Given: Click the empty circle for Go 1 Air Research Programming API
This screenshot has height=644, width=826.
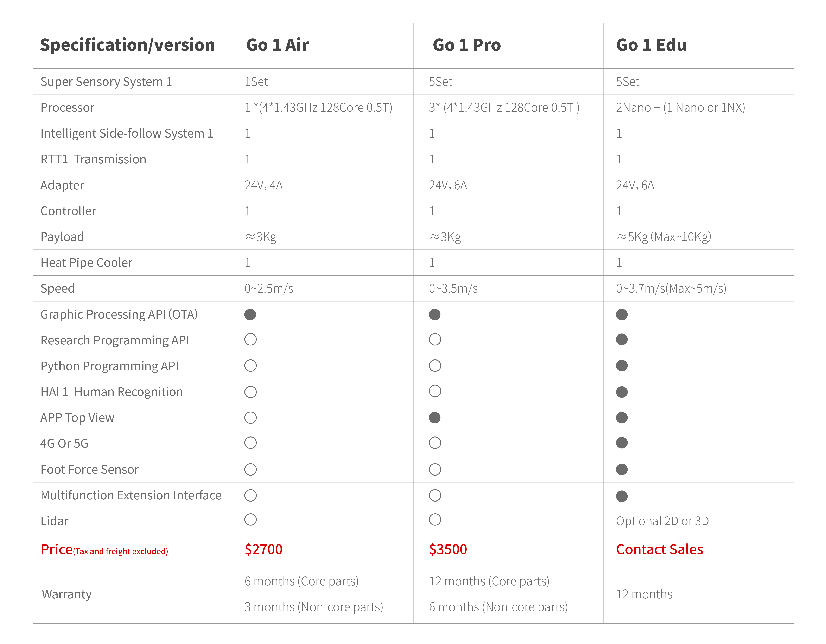Looking at the screenshot, I should tap(250, 340).
